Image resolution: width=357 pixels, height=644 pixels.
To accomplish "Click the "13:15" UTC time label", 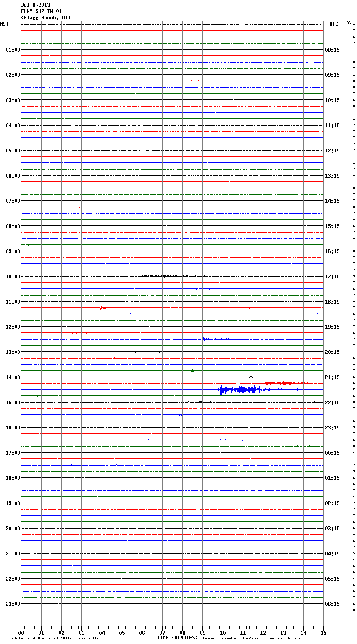I will pyautogui.click(x=332, y=176).
